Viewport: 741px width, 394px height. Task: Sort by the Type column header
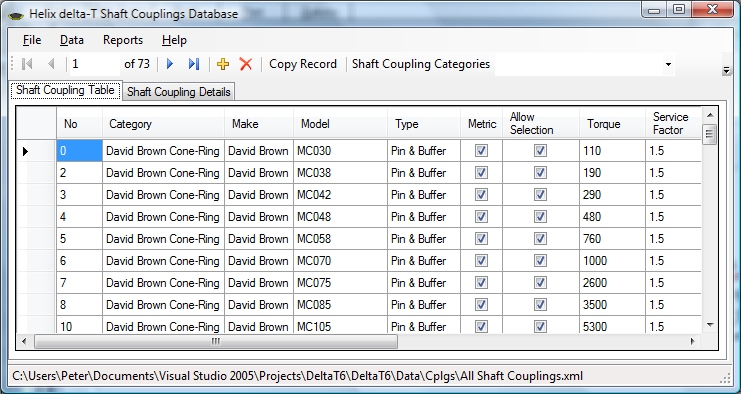pos(424,123)
